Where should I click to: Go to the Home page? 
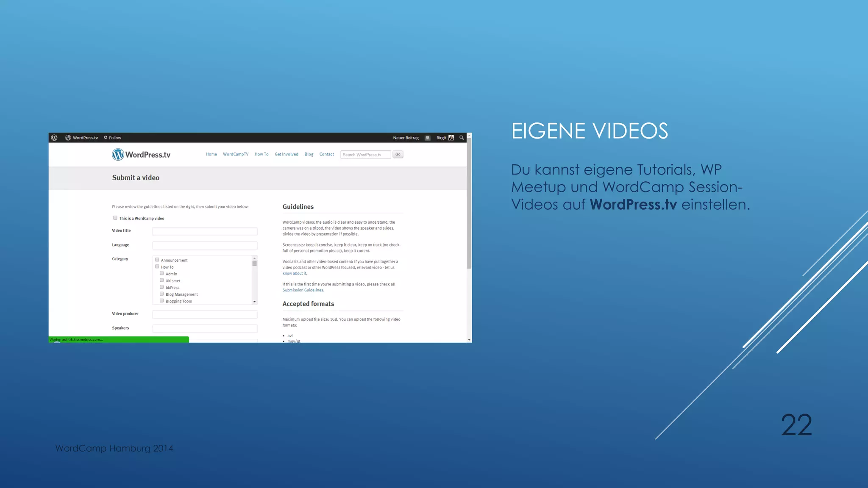point(211,154)
